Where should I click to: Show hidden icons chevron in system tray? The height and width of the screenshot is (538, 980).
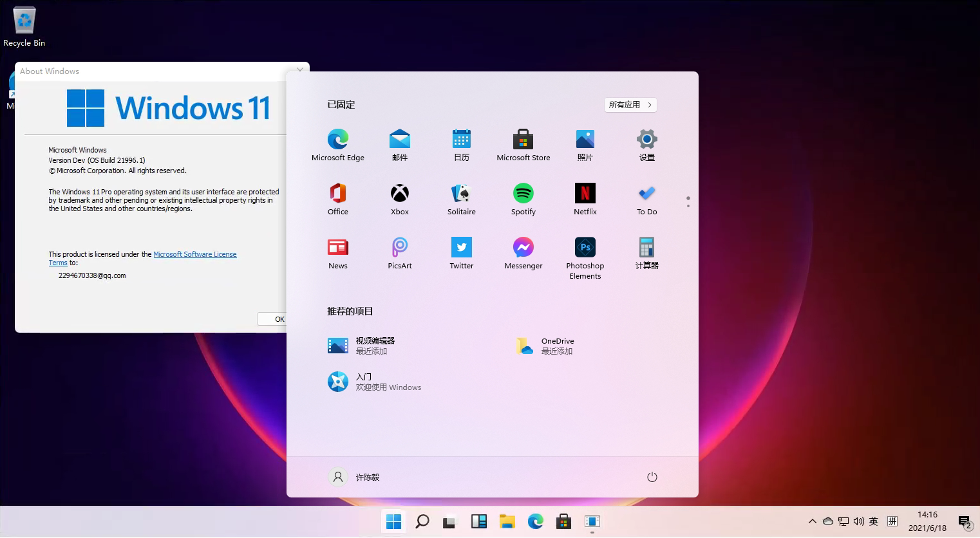point(812,521)
